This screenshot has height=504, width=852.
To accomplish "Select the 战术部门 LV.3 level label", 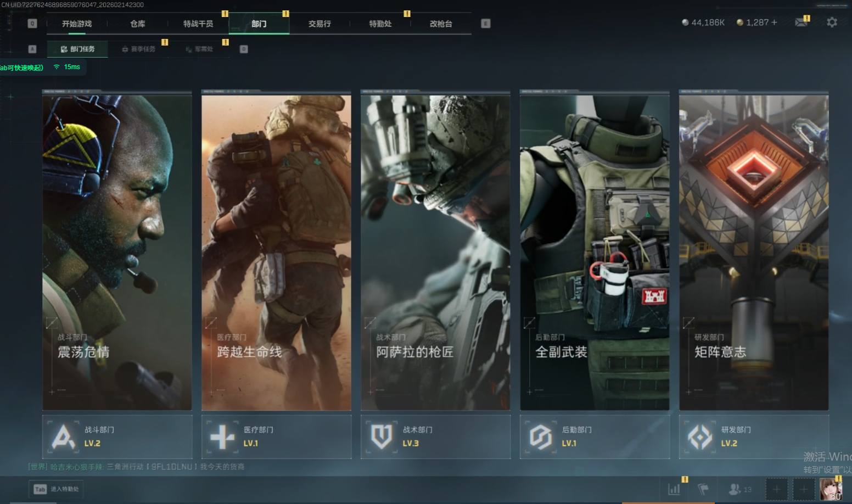I will pos(411,444).
